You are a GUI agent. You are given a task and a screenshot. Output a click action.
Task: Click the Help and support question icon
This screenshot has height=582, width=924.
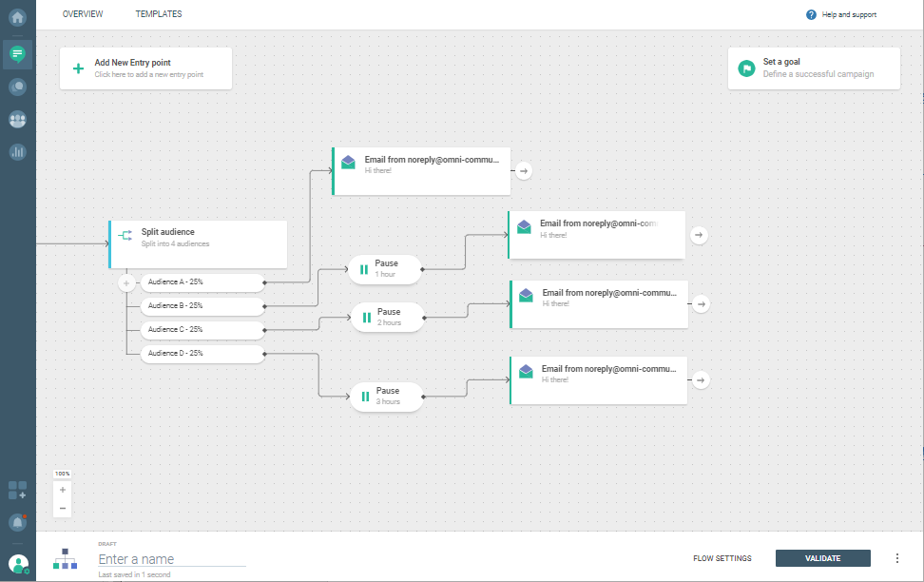click(x=811, y=14)
